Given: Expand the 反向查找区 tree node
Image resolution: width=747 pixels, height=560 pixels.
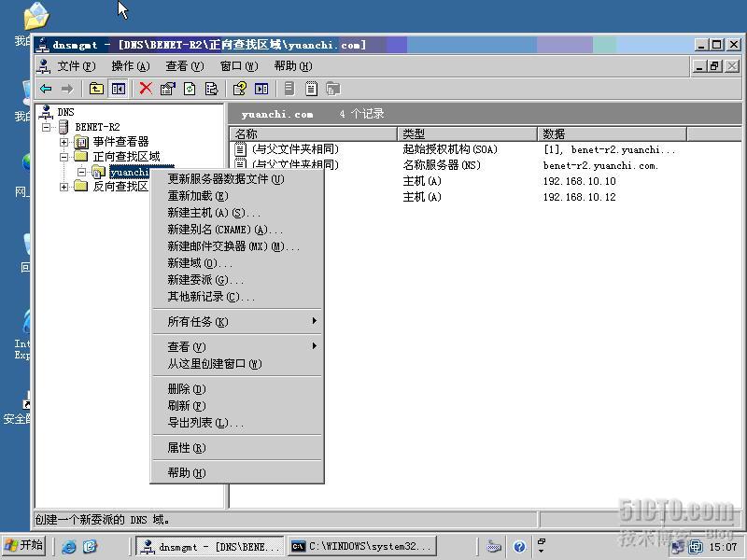Looking at the screenshot, I should [63, 187].
